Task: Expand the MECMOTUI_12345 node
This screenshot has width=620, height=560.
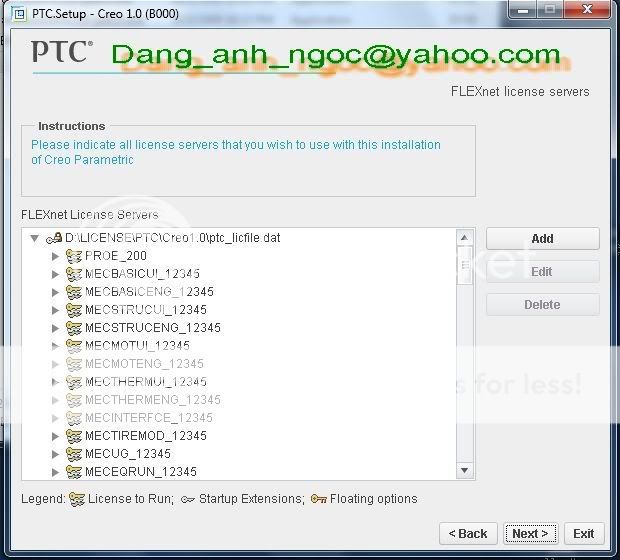Action: (56, 346)
